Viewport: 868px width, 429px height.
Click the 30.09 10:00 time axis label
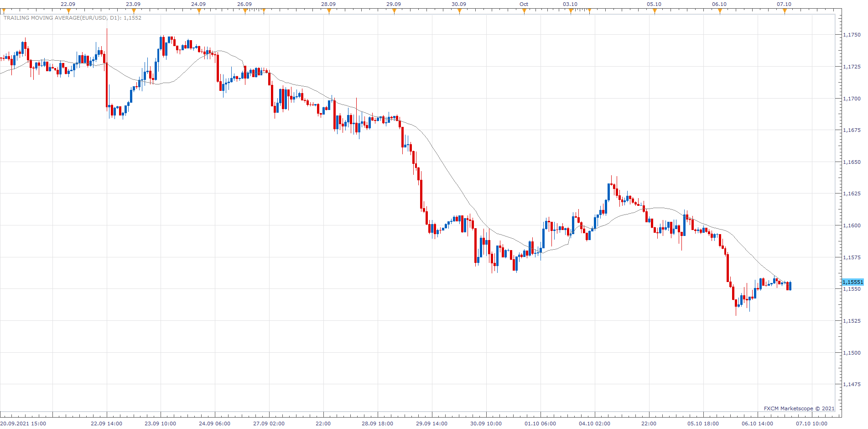486,424
